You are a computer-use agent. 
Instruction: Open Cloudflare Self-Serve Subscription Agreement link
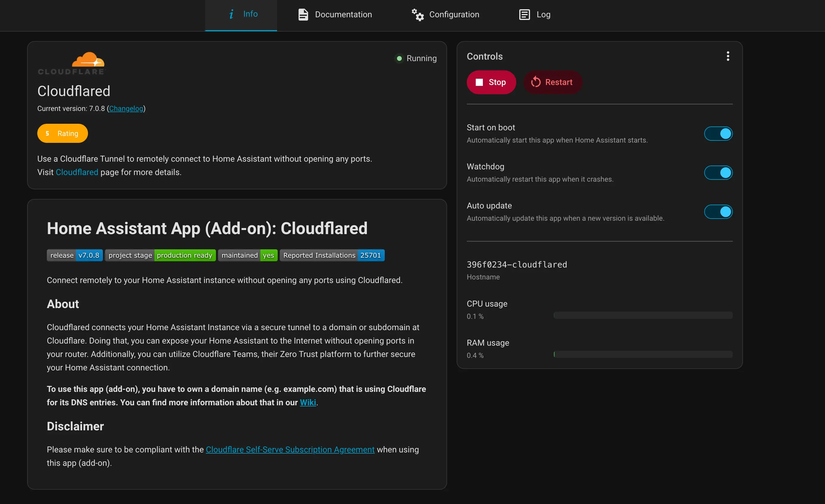coord(290,449)
